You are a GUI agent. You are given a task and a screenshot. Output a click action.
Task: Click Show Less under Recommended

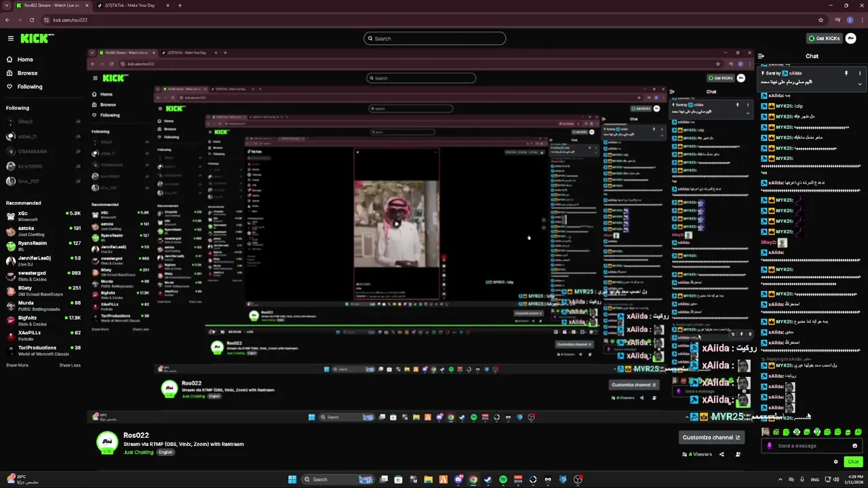(x=70, y=365)
